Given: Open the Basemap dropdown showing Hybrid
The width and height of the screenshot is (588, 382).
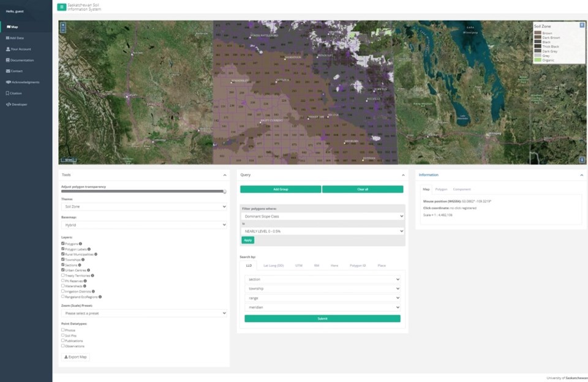Looking at the screenshot, I should point(144,225).
